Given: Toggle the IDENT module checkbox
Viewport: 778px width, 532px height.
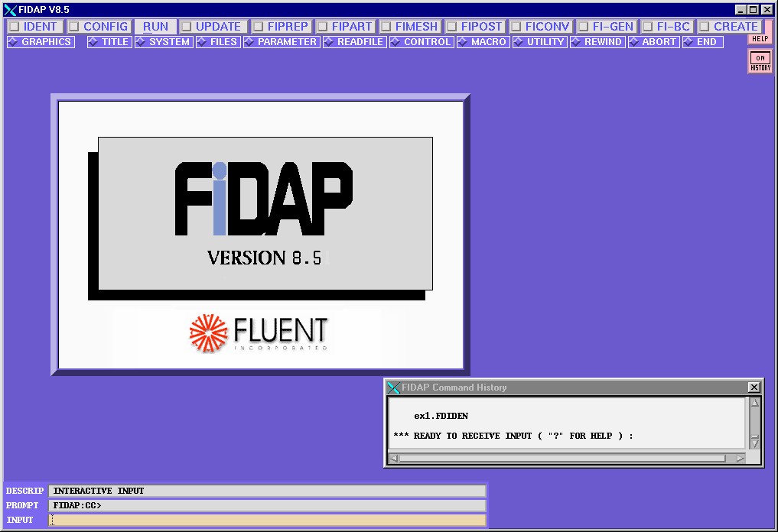Looking at the screenshot, I should point(14,27).
